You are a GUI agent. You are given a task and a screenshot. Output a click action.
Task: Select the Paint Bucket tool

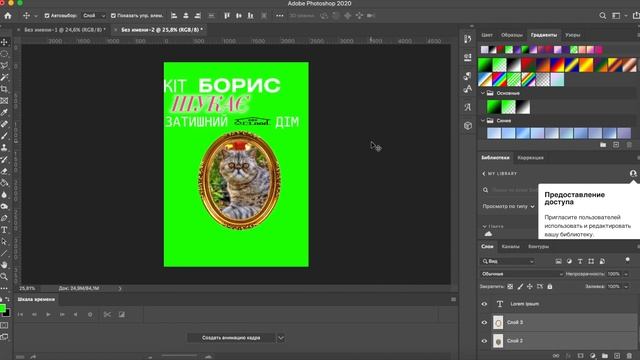(4, 183)
